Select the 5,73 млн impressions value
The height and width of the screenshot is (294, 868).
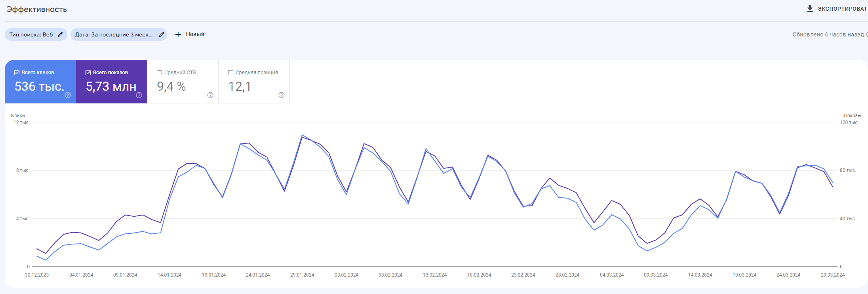pyautogui.click(x=111, y=86)
